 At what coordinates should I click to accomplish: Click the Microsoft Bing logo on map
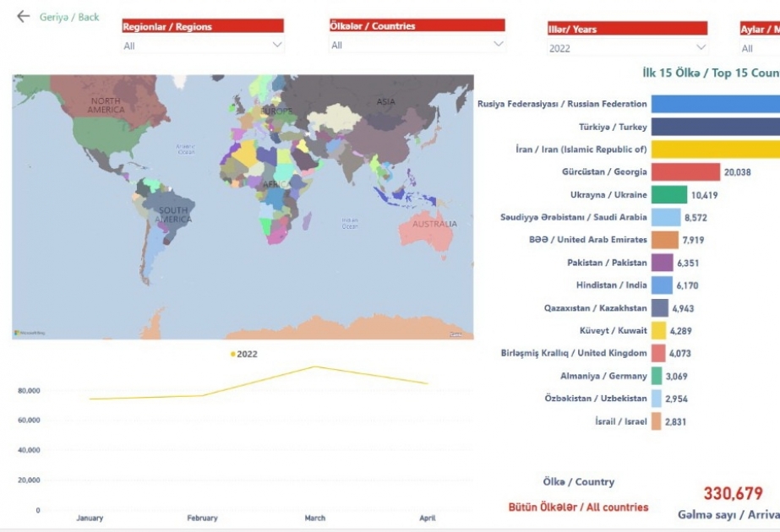30,333
